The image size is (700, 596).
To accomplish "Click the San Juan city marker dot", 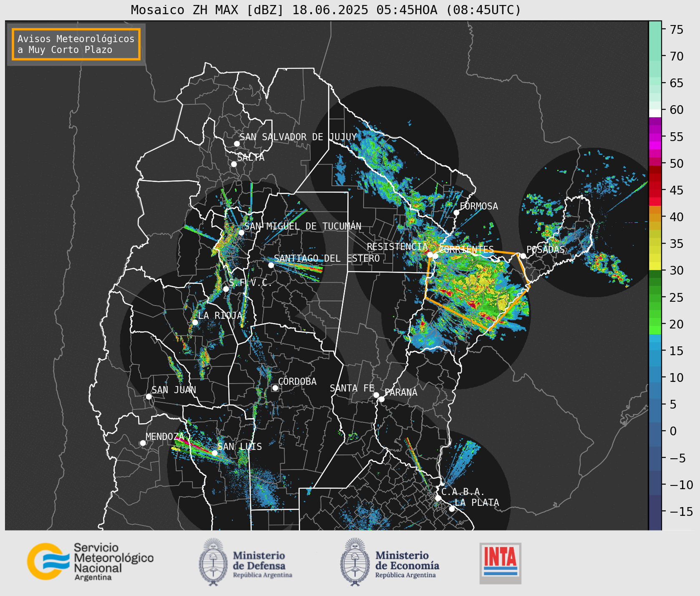I will pyautogui.click(x=149, y=396).
